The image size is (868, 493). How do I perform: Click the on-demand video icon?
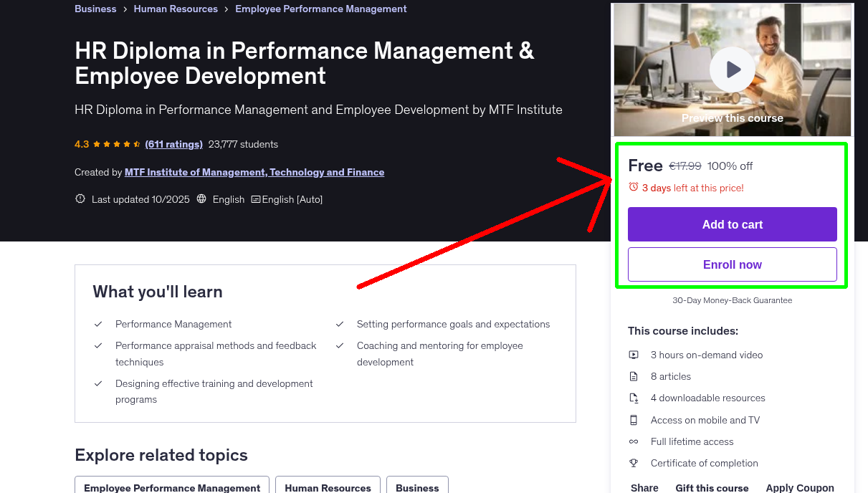pyautogui.click(x=634, y=354)
